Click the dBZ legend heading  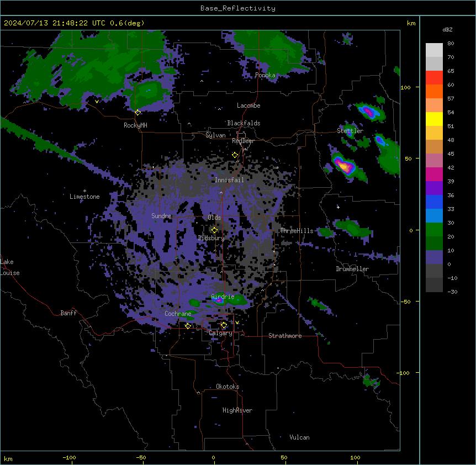pyautogui.click(x=447, y=30)
